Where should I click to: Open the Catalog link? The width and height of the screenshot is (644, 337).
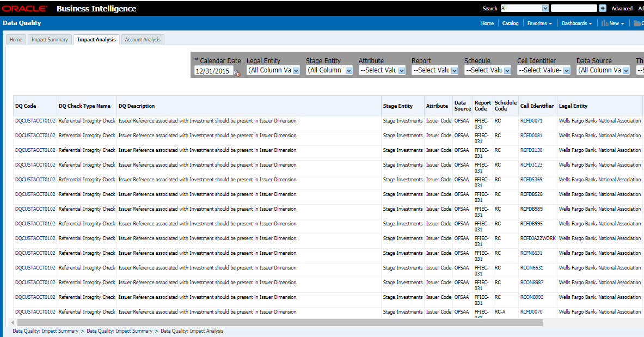[x=511, y=23]
